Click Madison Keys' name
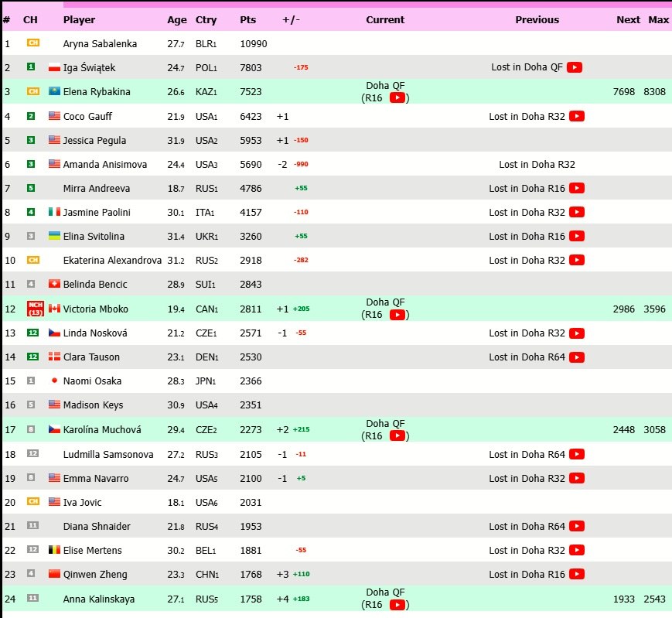 [94, 405]
